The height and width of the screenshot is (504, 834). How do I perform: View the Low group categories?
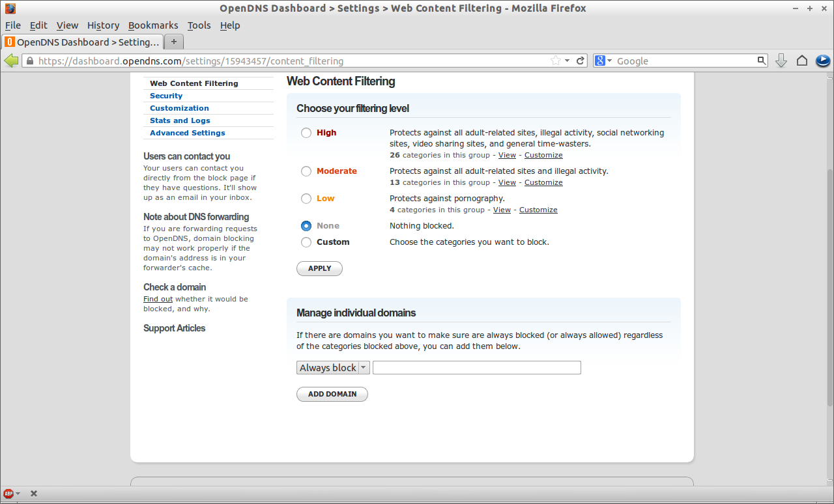502,210
